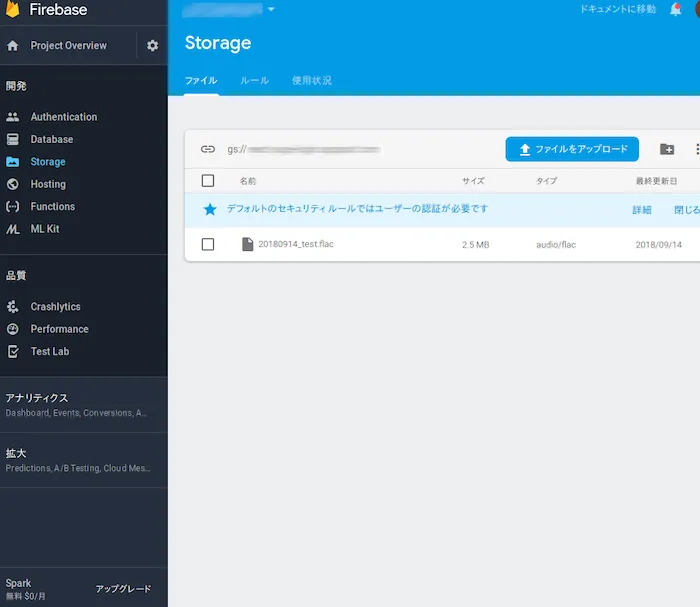This screenshot has width=700, height=607.
Task: Expand the 拡大 section
Action: (83, 460)
